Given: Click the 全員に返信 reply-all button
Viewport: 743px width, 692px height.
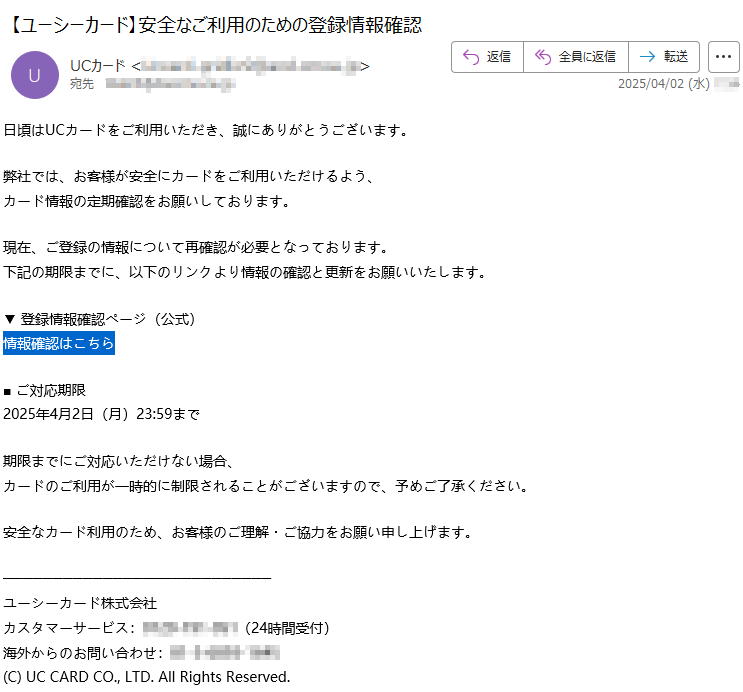Looking at the screenshot, I should [x=576, y=57].
